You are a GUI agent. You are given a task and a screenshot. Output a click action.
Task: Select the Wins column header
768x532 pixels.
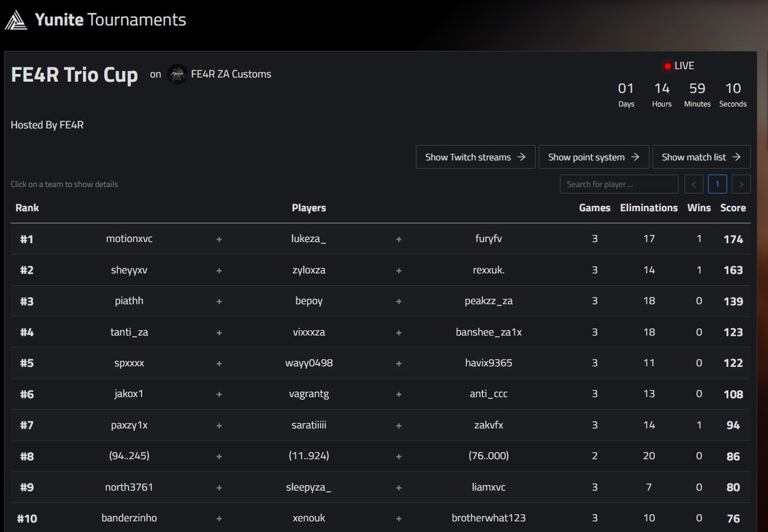pyautogui.click(x=699, y=208)
